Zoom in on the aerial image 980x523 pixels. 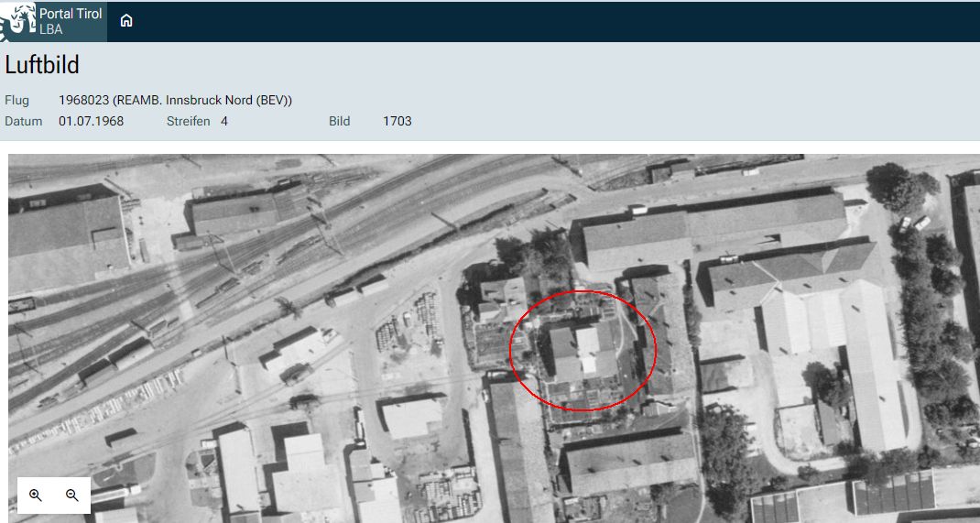coord(36,496)
